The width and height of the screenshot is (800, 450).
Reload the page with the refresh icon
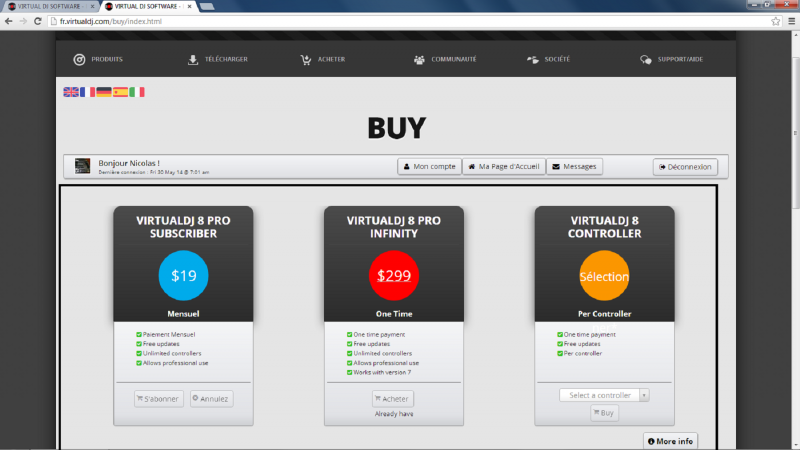[x=38, y=21]
